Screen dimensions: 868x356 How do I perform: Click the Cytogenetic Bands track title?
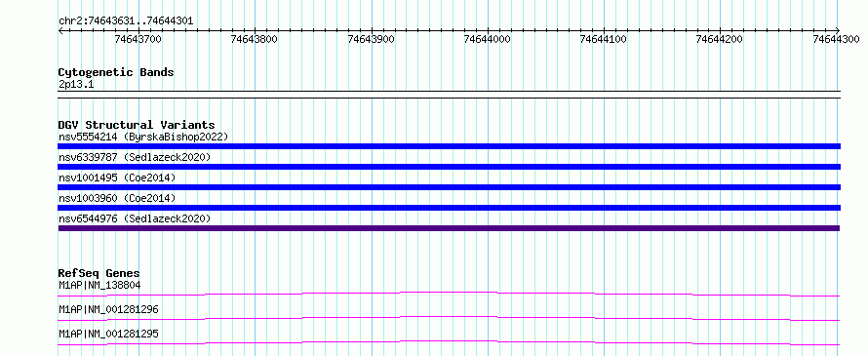point(116,72)
